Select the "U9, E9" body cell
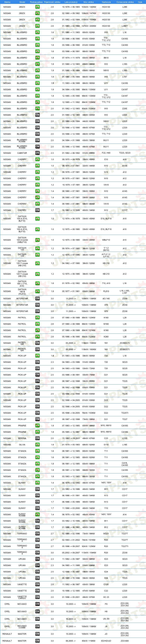This screenshot has width=146, height=644. (106, 619)
